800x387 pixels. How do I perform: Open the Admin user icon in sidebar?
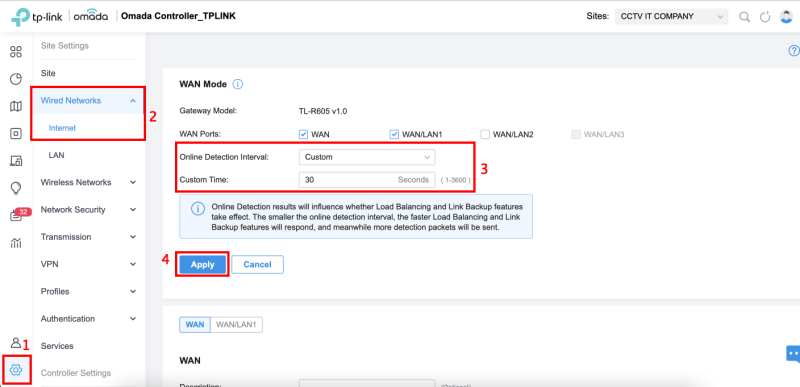pyautogui.click(x=16, y=343)
